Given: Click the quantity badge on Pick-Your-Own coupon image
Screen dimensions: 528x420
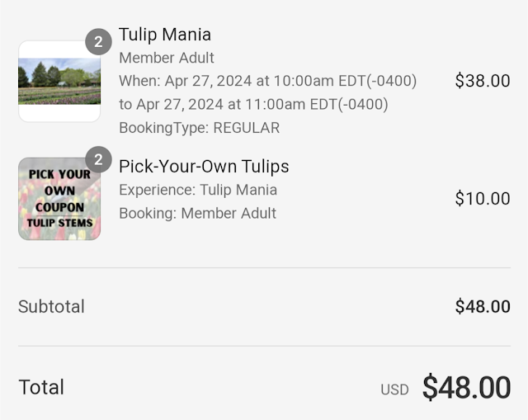Looking at the screenshot, I should pos(98,159).
